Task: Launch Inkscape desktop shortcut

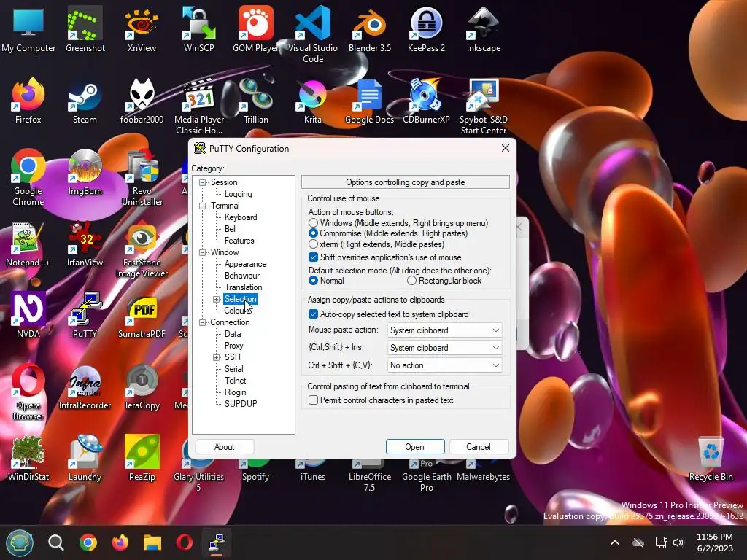Action: (483, 28)
